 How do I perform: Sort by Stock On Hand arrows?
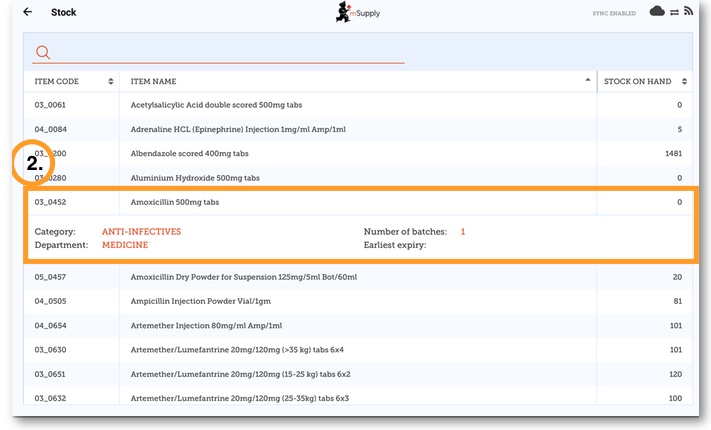[684, 81]
